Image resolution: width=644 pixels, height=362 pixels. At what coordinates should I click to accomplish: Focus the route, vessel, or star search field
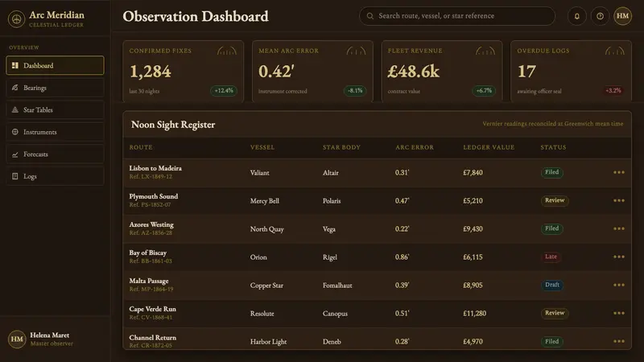click(457, 16)
